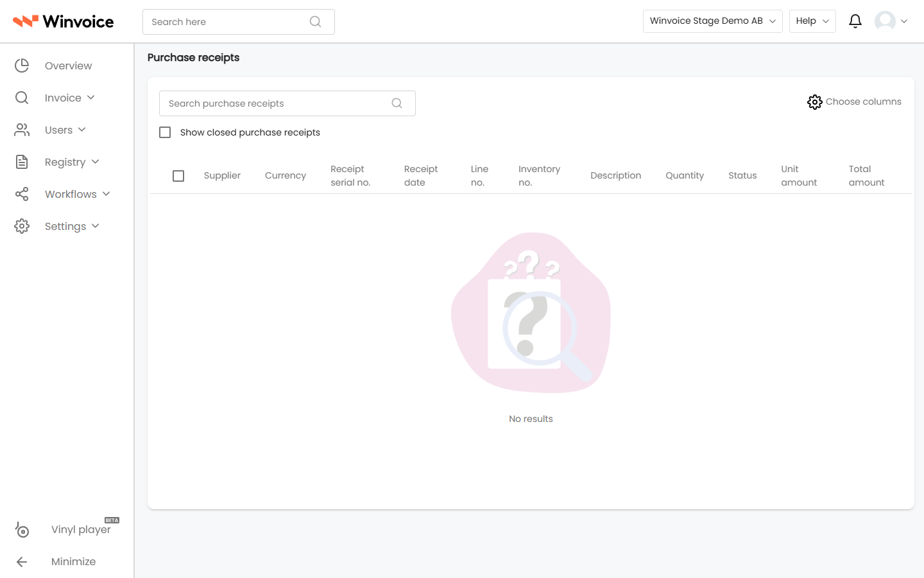Viewport: 924px width, 578px height.
Task: Click Receipt serial no. column header
Action: 350,175
